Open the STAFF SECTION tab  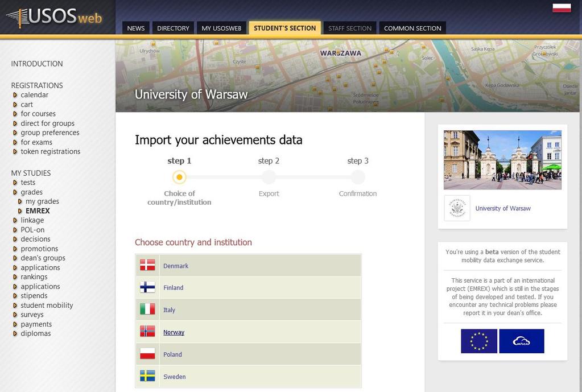tap(350, 28)
